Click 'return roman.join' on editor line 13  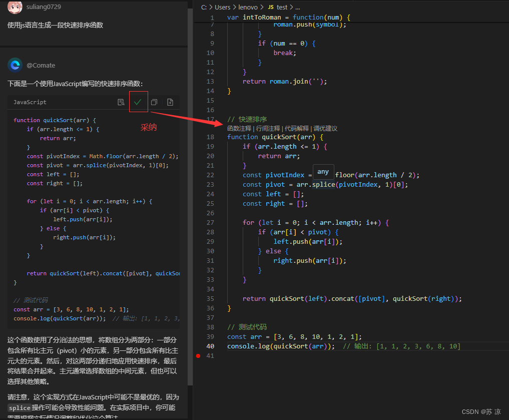pos(285,82)
